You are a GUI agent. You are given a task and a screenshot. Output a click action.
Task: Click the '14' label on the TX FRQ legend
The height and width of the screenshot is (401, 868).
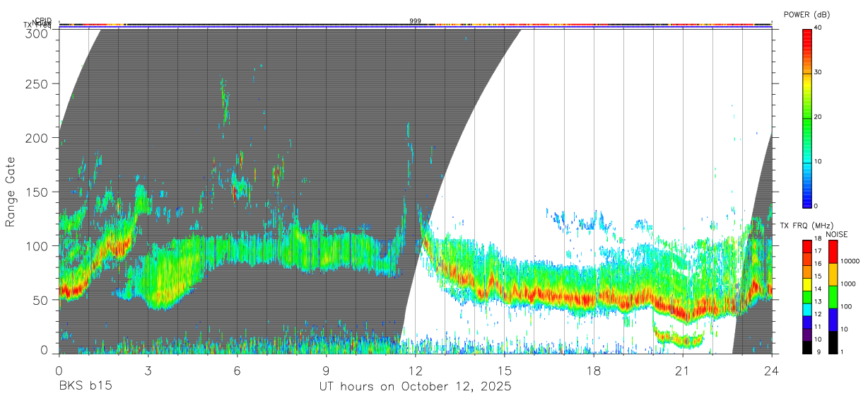818,289
